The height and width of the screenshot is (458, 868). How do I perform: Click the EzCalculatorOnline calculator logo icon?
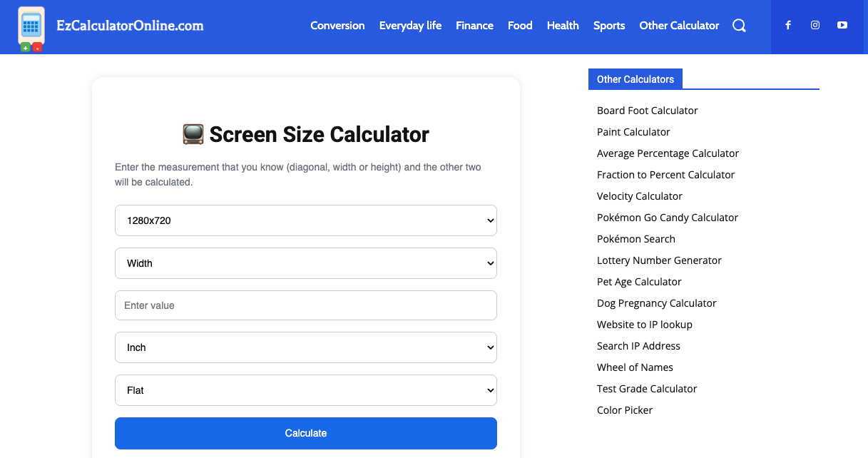click(x=31, y=27)
